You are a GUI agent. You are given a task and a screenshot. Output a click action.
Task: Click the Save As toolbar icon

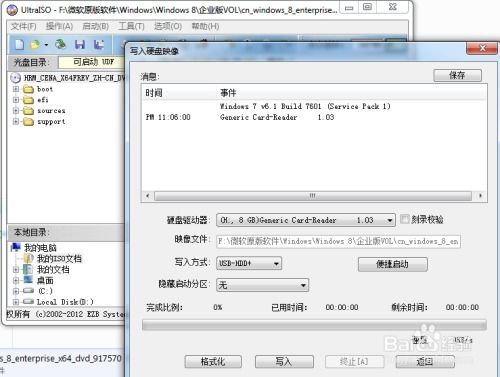99,44
